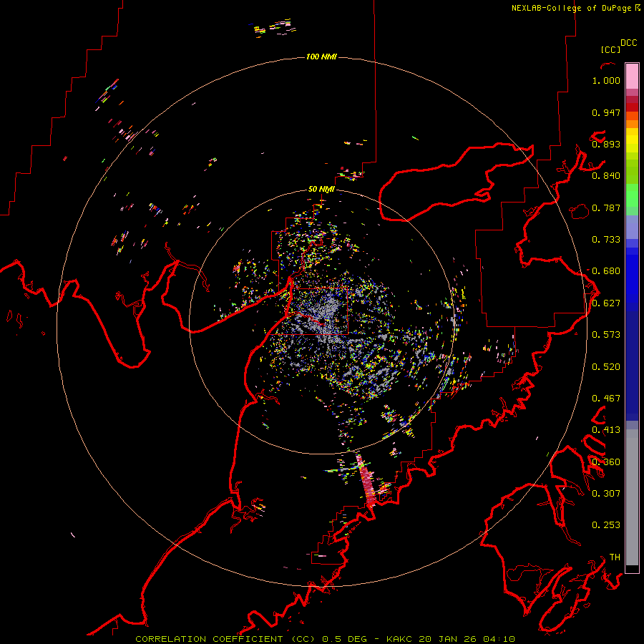Click the 0.5 DEG elevation text in the caption
Viewport: 644px width, 644px height.
tap(345, 639)
